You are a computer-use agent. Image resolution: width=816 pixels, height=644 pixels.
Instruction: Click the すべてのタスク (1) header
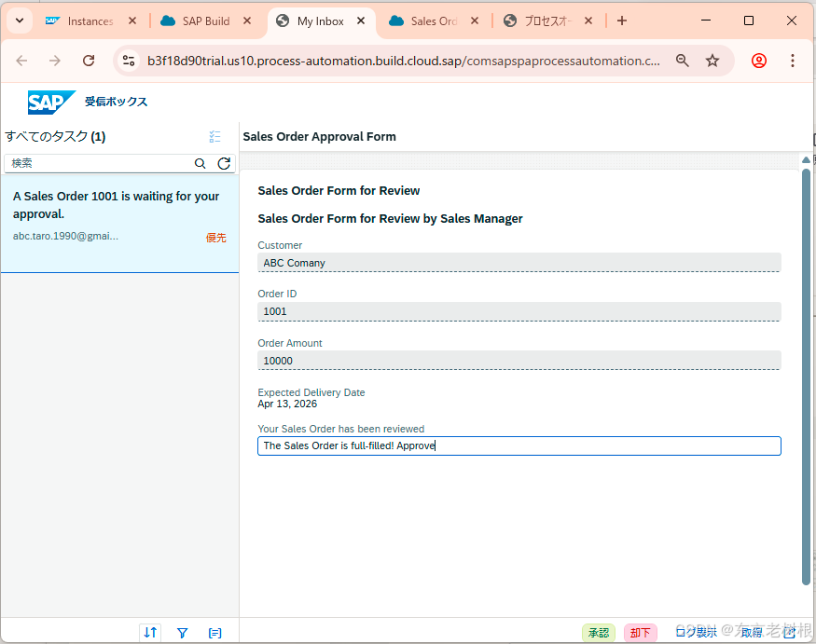click(x=55, y=137)
